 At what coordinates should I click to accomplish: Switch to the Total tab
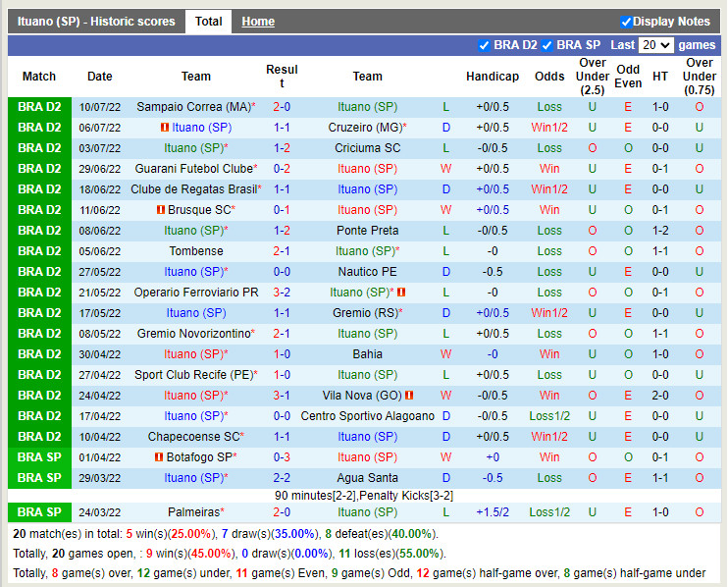click(x=208, y=21)
